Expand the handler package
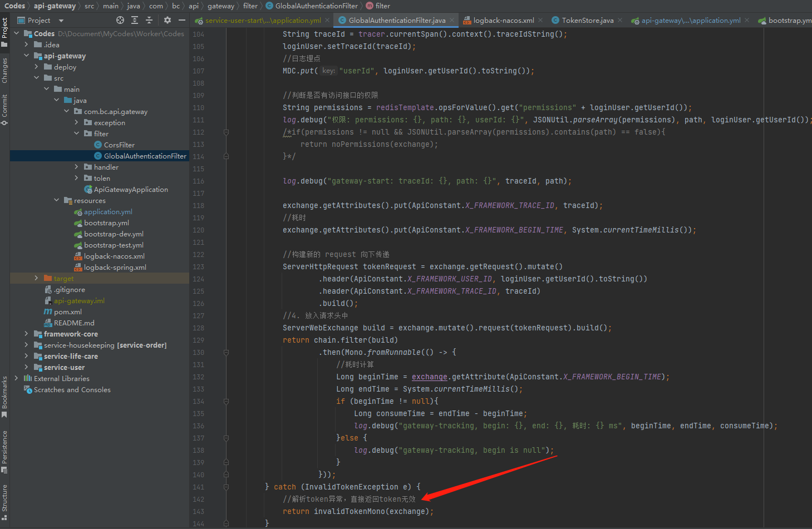The image size is (812, 529). (x=76, y=167)
